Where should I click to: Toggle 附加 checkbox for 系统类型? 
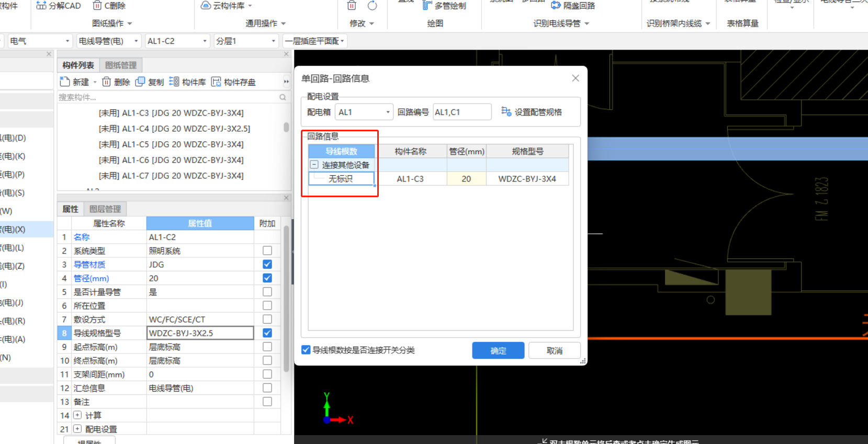pos(267,251)
